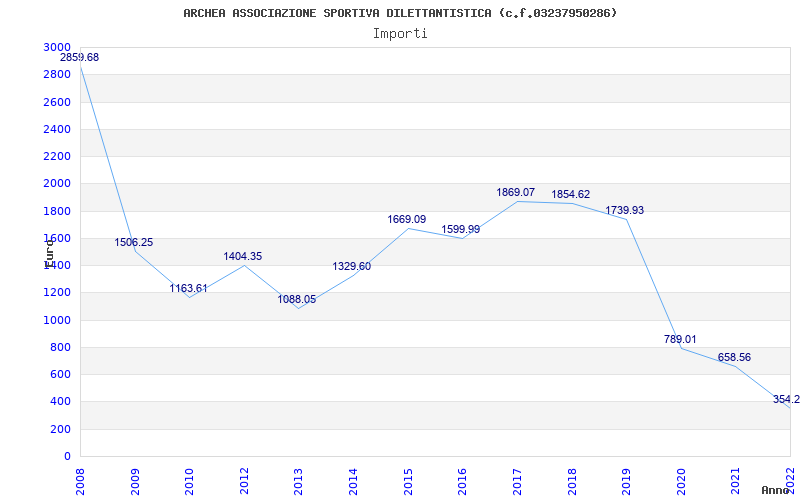
Task: Click the 800 y-axis value
Action: tap(61, 347)
